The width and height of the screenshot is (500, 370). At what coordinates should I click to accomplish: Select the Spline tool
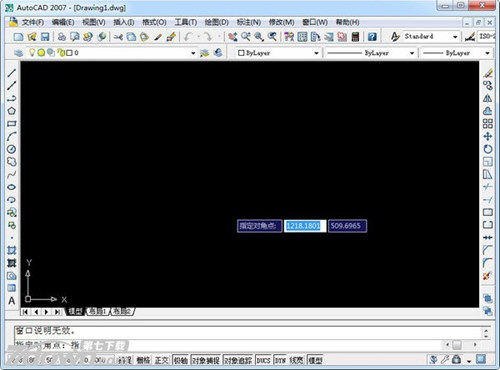pos(12,174)
